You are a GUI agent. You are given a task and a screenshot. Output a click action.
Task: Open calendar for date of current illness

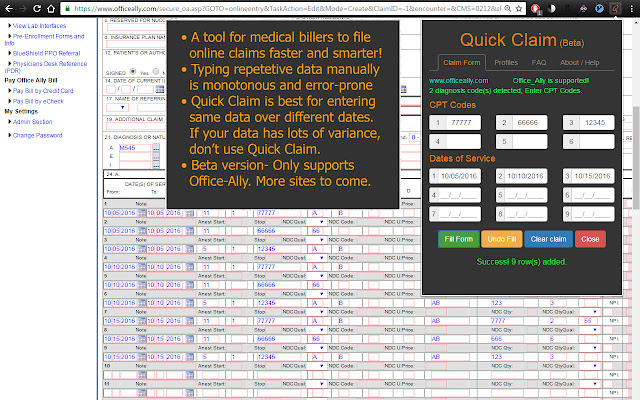pyautogui.click(x=160, y=89)
